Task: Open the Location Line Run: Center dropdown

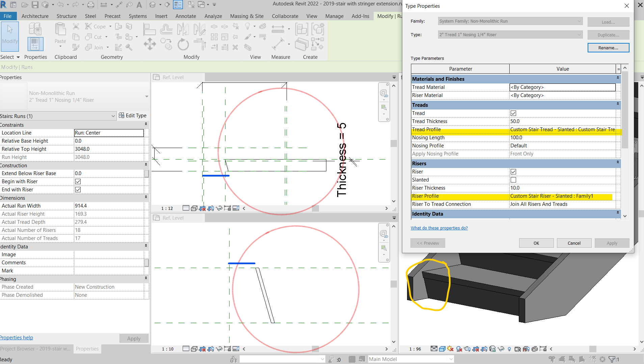Action: (x=109, y=132)
